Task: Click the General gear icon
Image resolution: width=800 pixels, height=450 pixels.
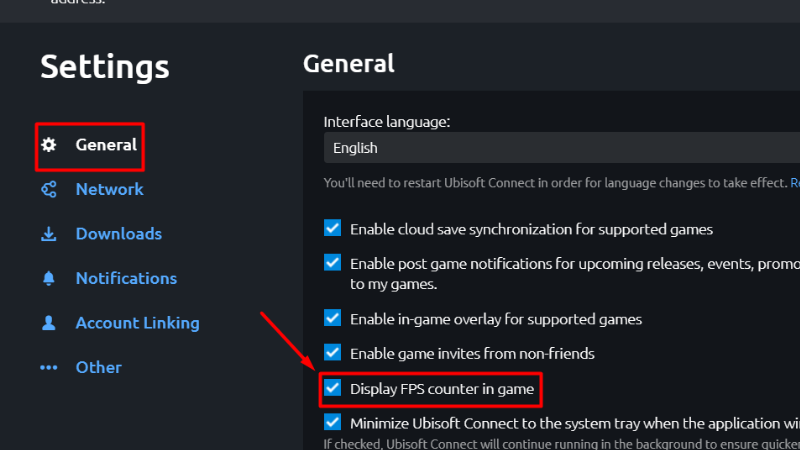Action: click(x=48, y=145)
